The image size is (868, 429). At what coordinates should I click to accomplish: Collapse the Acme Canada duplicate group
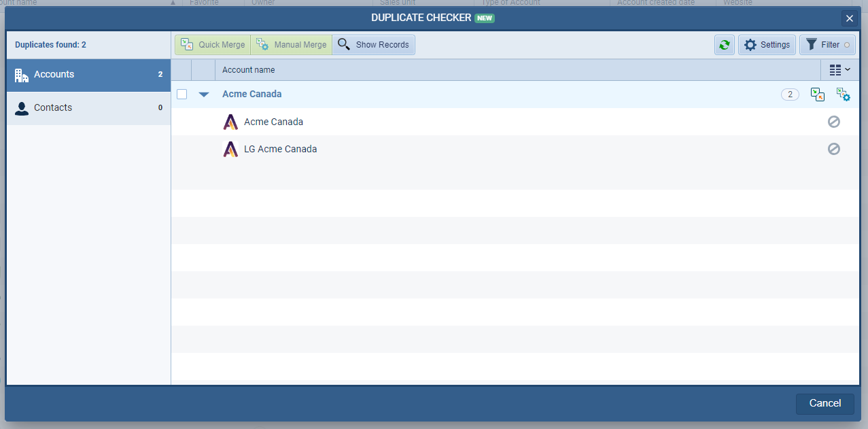203,95
